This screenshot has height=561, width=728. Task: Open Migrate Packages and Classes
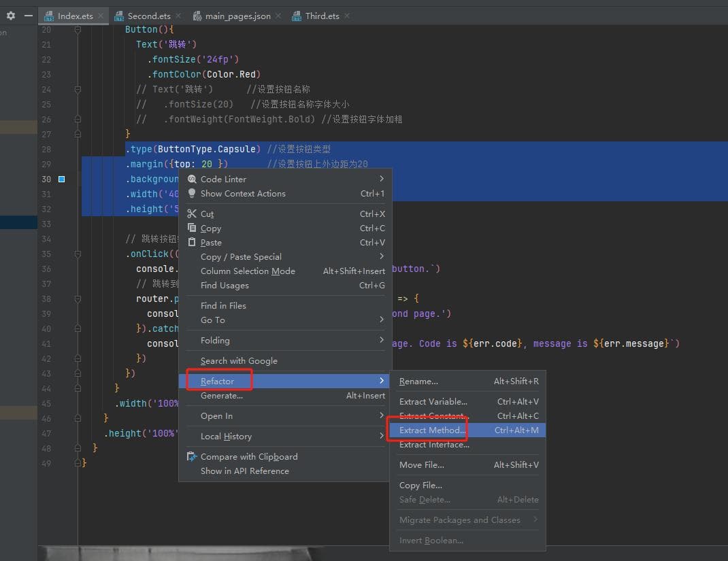click(467, 520)
